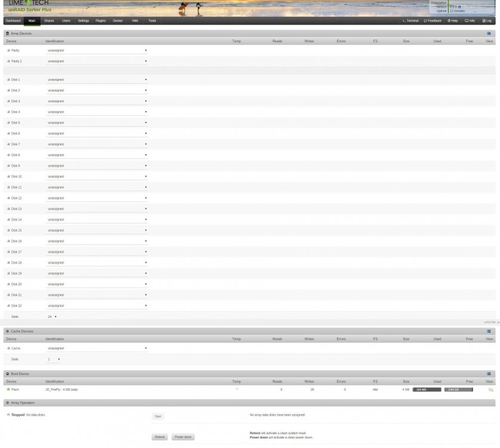Image resolution: width=500 pixels, height=448 pixels.
Task: Click the Cache device icon
Action: point(8,348)
